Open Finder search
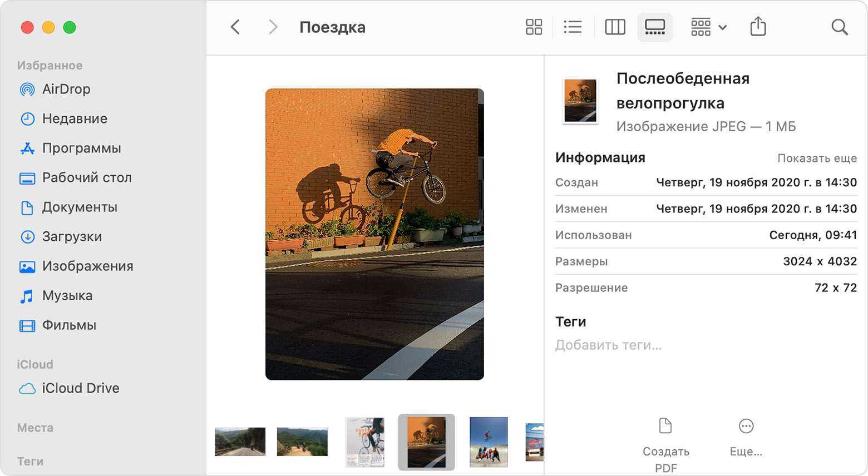The width and height of the screenshot is (868, 476). click(x=839, y=27)
